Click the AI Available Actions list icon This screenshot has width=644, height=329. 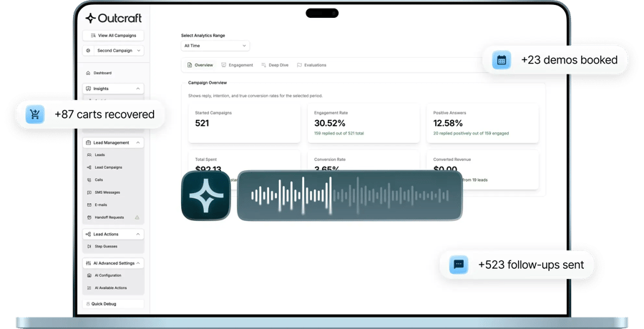coord(89,288)
